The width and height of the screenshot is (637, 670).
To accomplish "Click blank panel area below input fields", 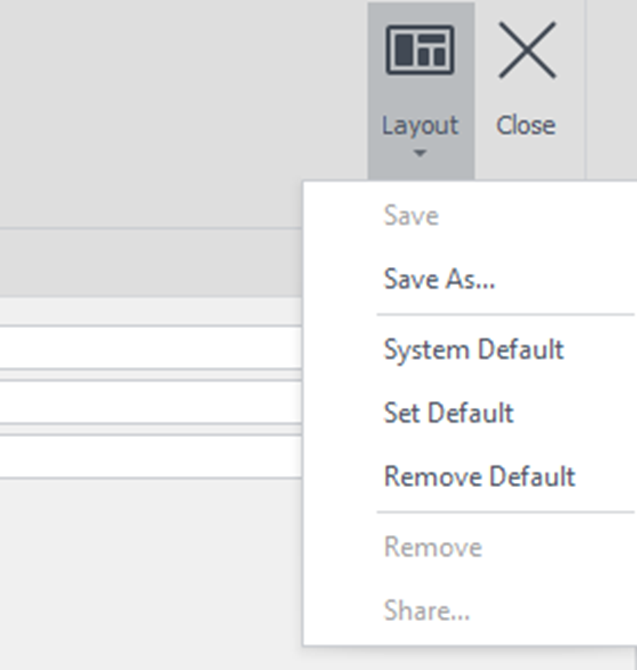I will click(150, 570).
